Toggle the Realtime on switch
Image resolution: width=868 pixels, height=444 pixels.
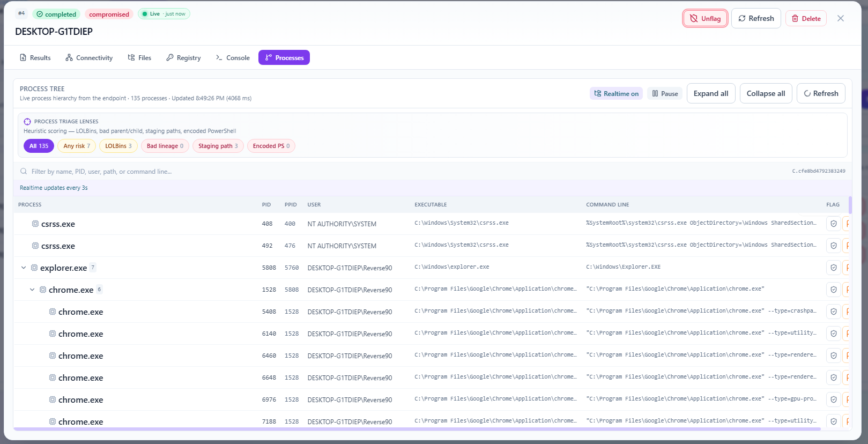616,93
